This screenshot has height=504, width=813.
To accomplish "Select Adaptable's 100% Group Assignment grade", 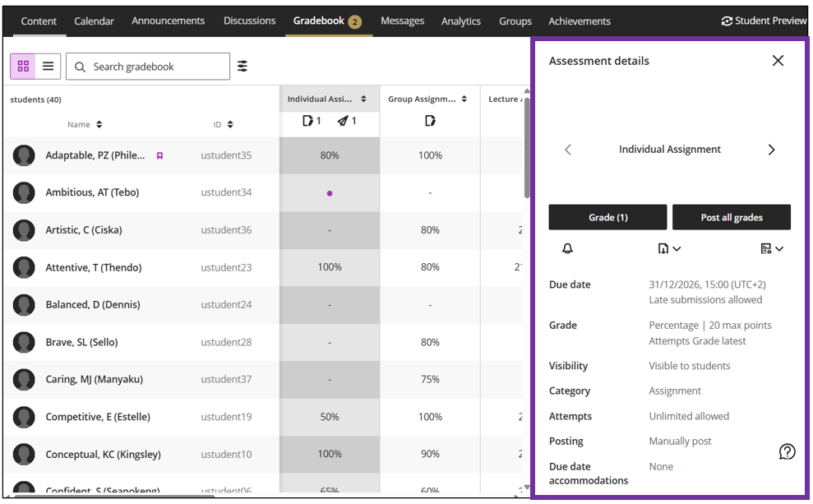I will pyautogui.click(x=430, y=155).
